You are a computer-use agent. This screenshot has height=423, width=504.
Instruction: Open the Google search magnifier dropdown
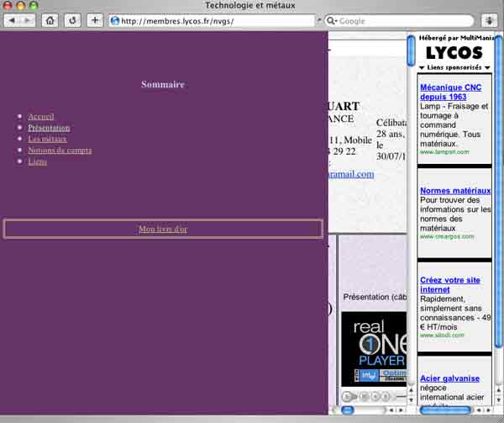[x=331, y=21]
